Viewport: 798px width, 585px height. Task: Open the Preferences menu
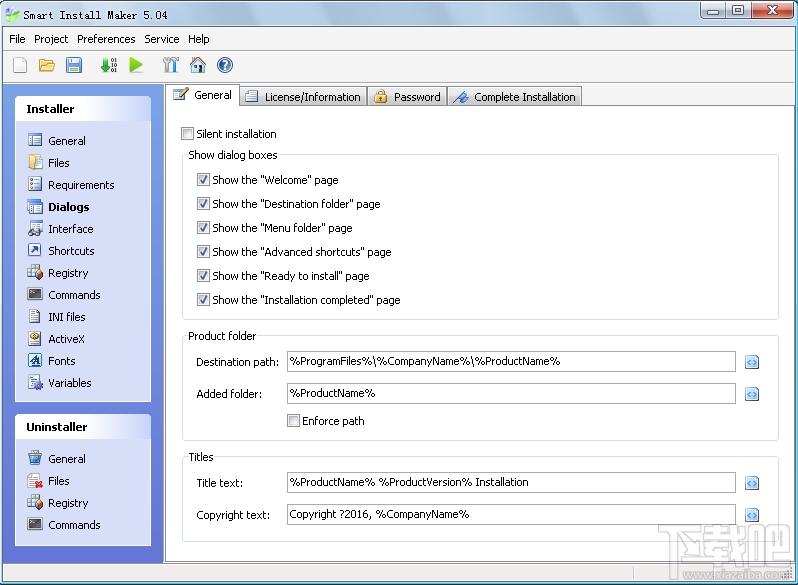(106, 39)
